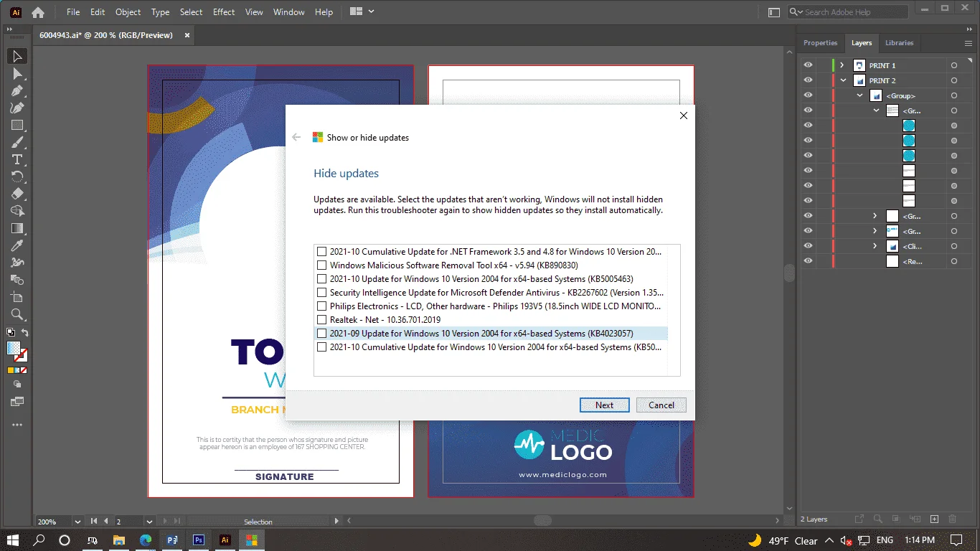
Task: Go to previous artboard arrow
Action: pos(106,522)
